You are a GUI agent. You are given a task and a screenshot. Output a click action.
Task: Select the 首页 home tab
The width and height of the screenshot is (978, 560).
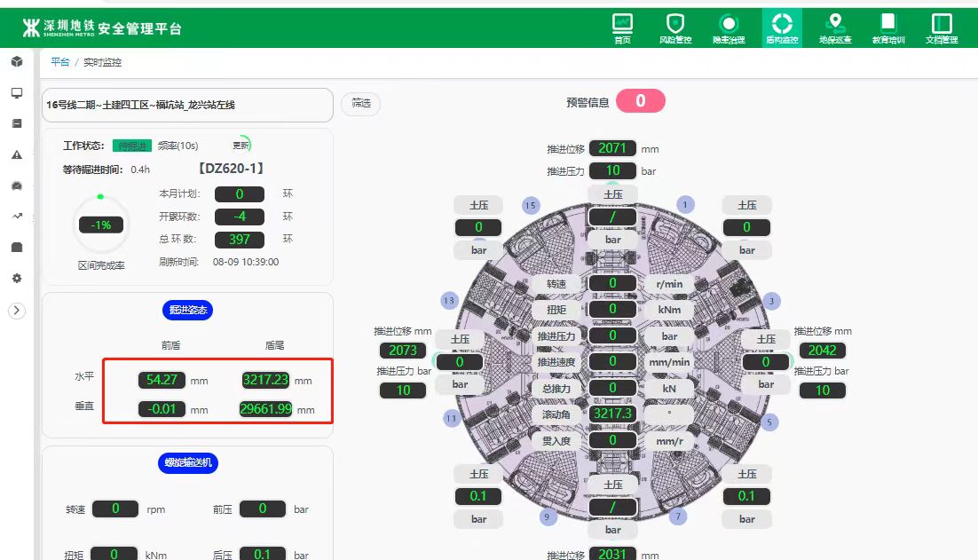tap(623, 28)
